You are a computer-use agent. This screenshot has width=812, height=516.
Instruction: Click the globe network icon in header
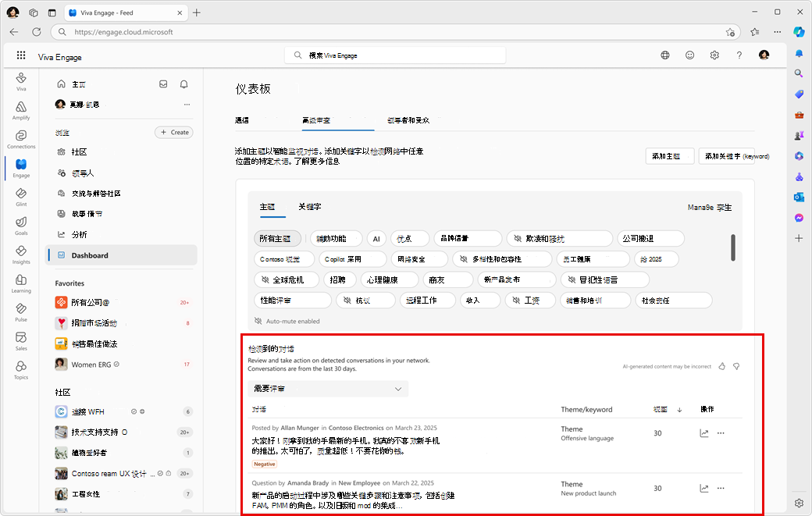pyautogui.click(x=665, y=55)
